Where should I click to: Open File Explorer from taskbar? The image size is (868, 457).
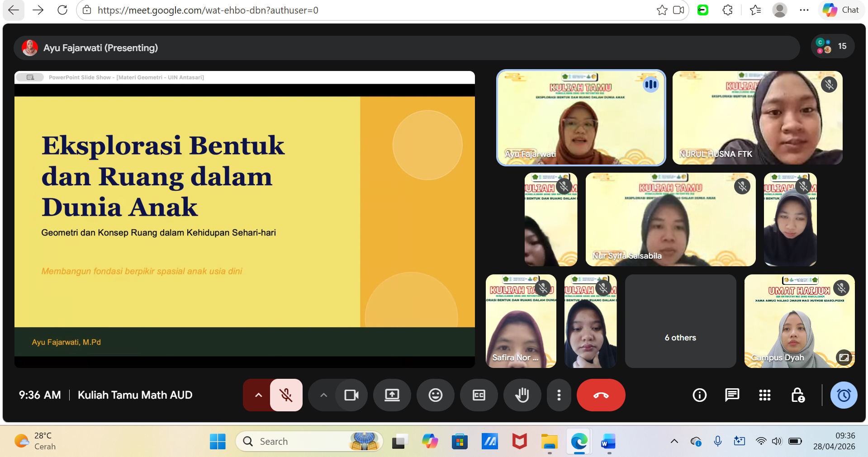click(550, 441)
